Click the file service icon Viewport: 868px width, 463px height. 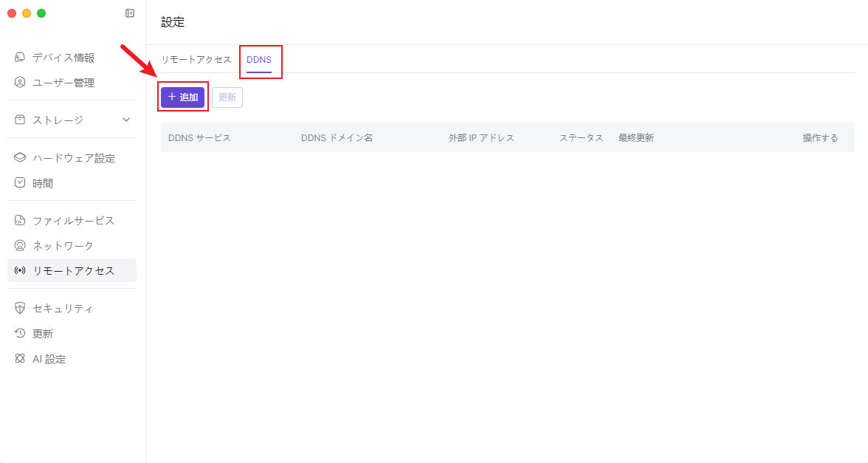click(20, 221)
